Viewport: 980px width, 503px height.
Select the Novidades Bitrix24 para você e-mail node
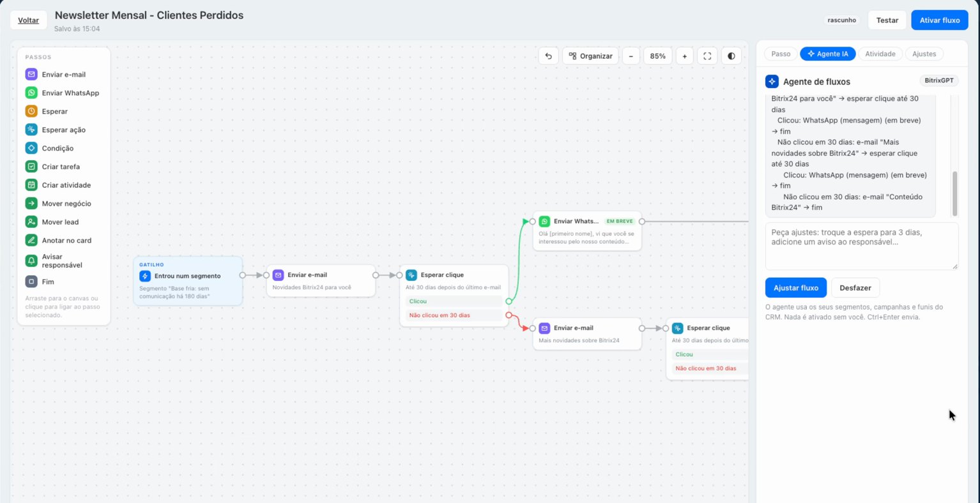point(321,281)
